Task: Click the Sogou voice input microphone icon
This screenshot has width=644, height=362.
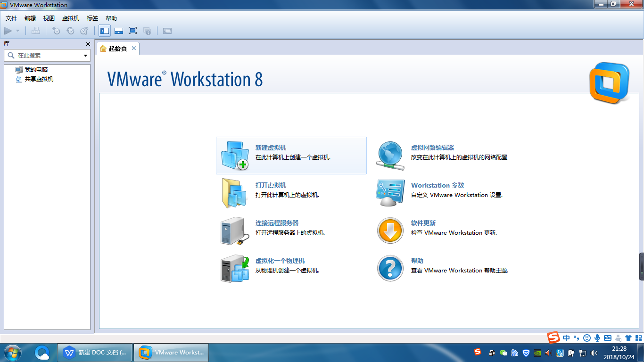Action: click(597, 338)
